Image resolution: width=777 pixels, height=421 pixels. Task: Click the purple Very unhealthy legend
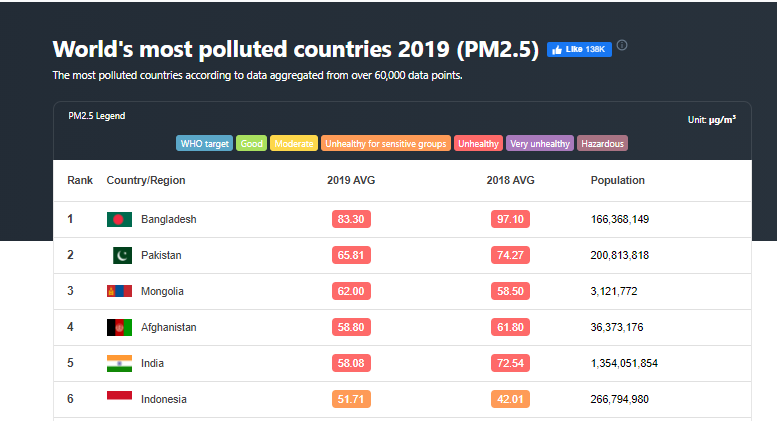tap(539, 144)
